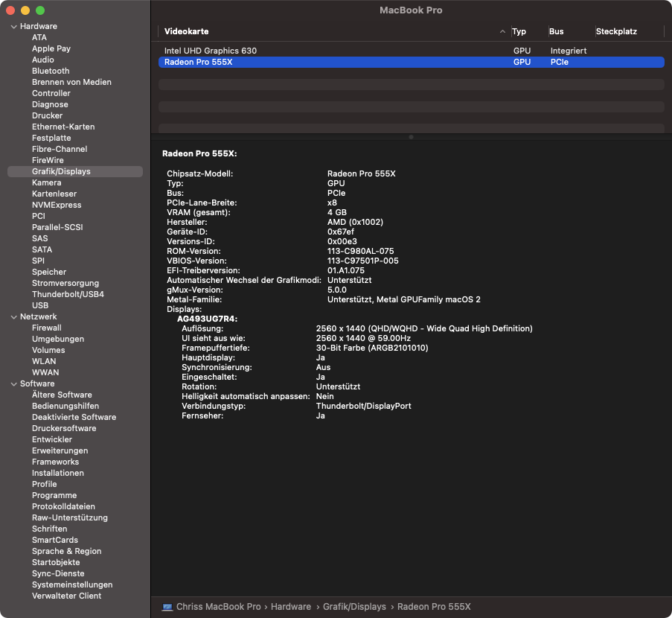Open Parallel-SCSI category
This screenshot has height=618, width=672.
click(x=57, y=227)
